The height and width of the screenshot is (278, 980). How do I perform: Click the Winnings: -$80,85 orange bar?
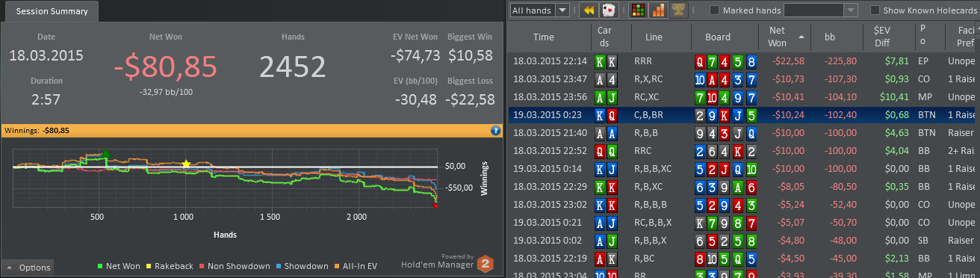[x=252, y=130]
